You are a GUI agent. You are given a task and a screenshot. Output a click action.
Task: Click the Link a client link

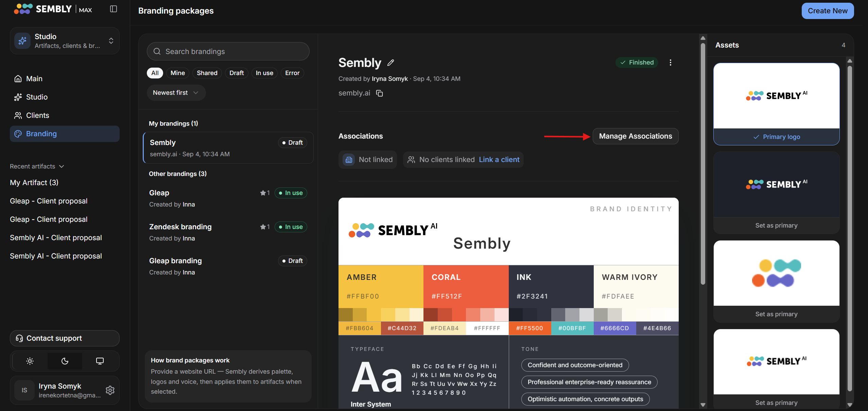pyautogui.click(x=499, y=160)
